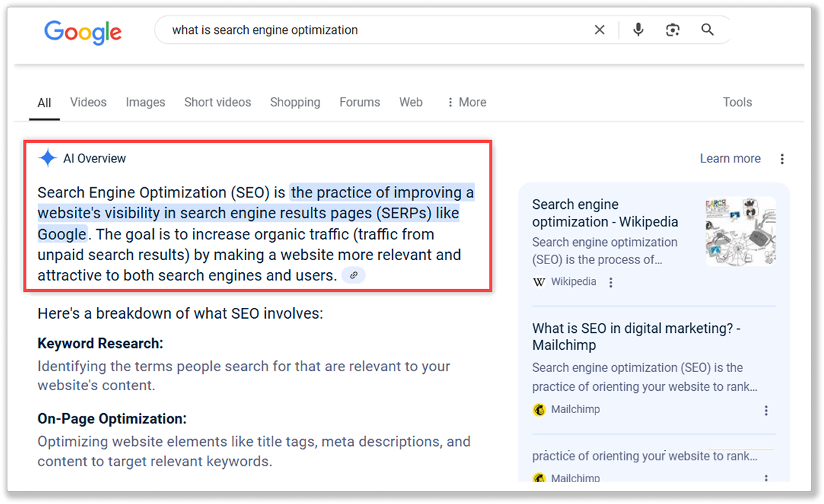Open 'What is SEO in digital marketing? - Mailchimp'
This screenshot has width=824, height=504.
tap(637, 337)
